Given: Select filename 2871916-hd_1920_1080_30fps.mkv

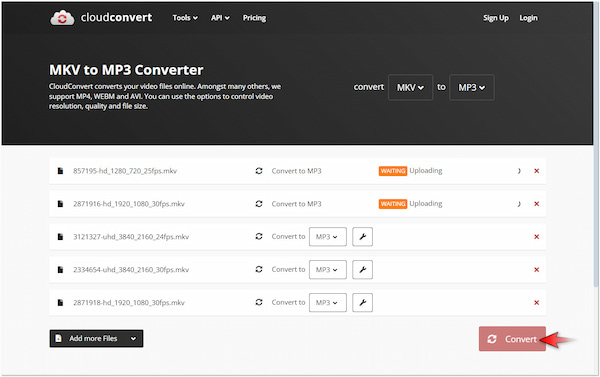Looking at the screenshot, I should 129,204.
